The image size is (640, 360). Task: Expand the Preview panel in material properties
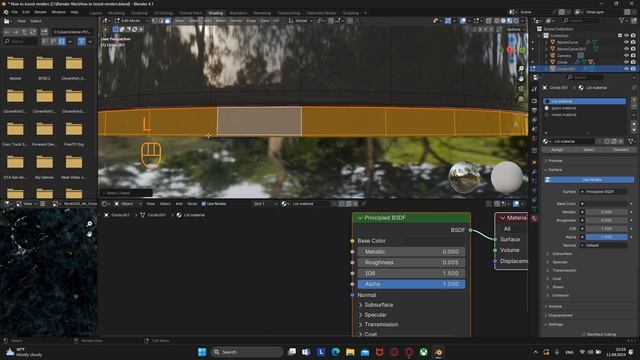coord(553,161)
